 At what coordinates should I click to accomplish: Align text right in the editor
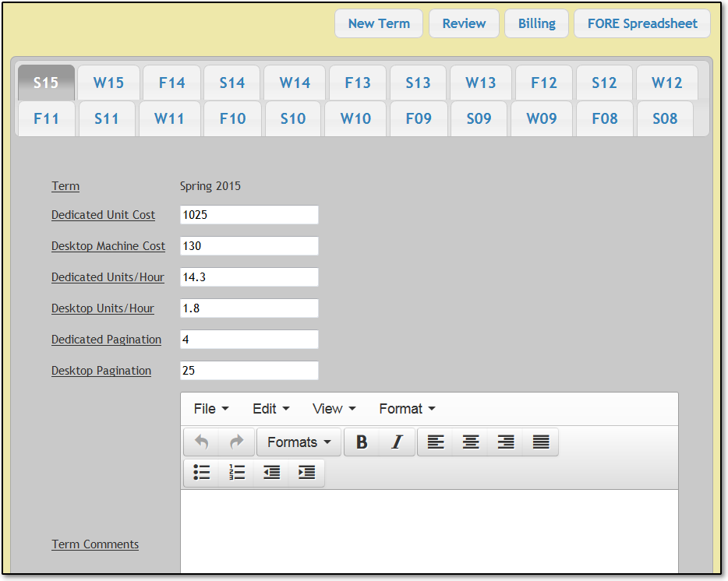[506, 442]
